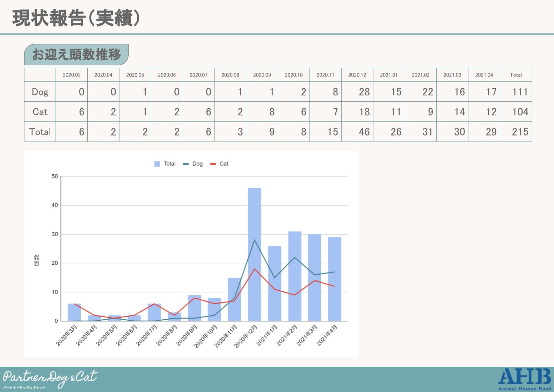This screenshot has height=392, width=554.
Task: Click the Total column header in the table
Action: 516,75
